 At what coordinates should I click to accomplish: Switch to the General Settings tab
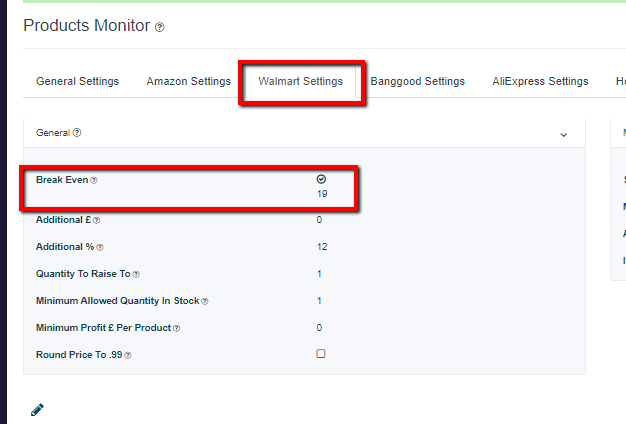click(77, 81)
